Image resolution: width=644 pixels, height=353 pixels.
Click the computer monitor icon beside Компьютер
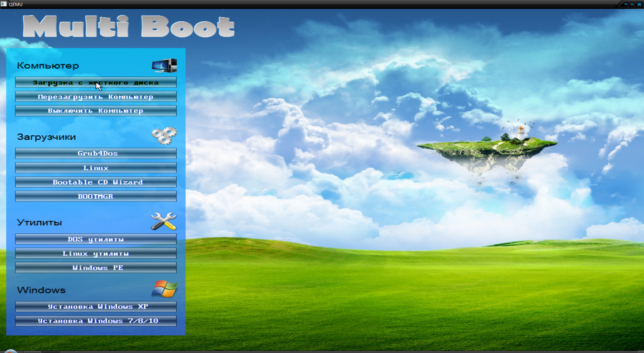tap(164, 65)
